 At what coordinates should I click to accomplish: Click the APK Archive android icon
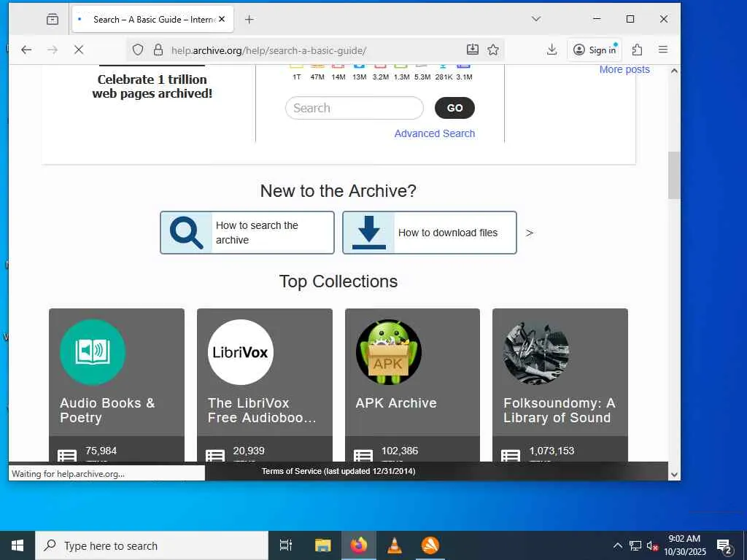coord(389,352)
